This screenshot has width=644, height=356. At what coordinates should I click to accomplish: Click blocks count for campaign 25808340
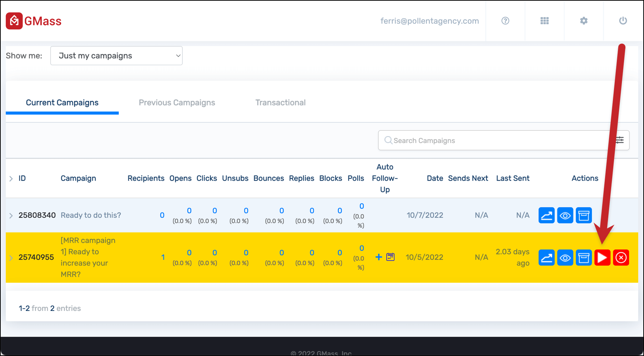340,211
